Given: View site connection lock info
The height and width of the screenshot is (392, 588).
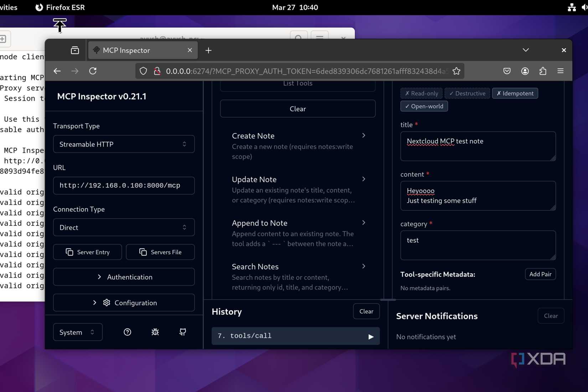Looking at the screenshot, I should click(157, 71).
